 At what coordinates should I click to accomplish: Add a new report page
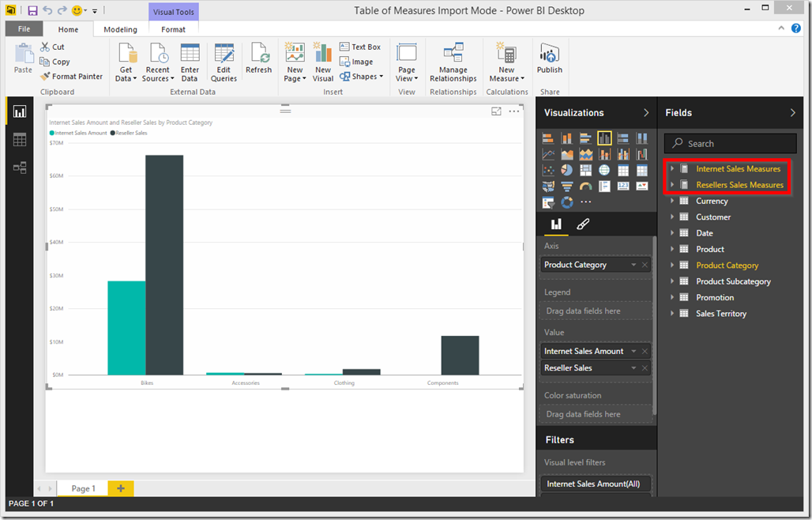click(121, 488)
